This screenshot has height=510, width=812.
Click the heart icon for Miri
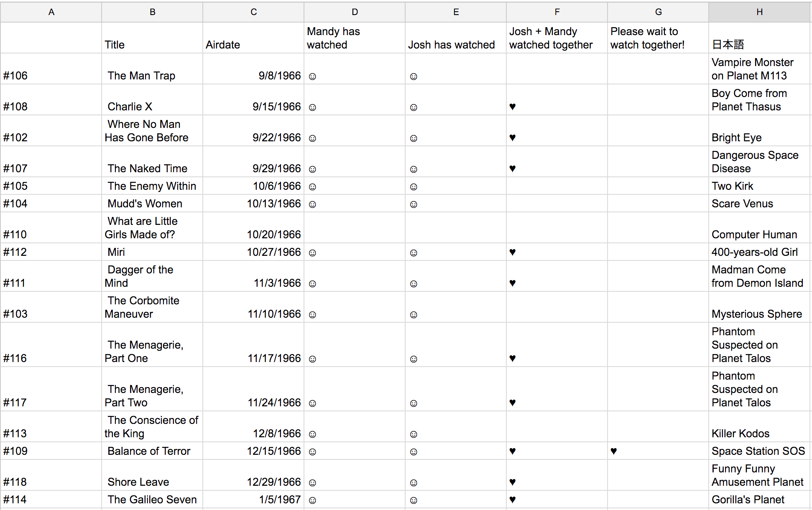[x=513, y=252]
